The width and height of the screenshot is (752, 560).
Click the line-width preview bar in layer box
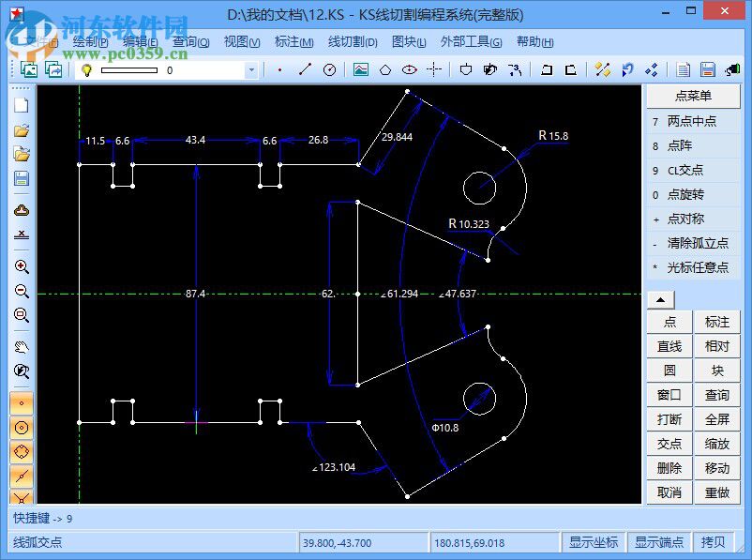pyautogui.click(x=128, y=69)
